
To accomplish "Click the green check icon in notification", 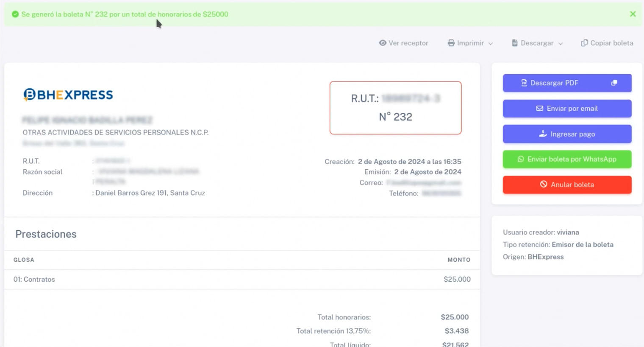I will [15, 14].
